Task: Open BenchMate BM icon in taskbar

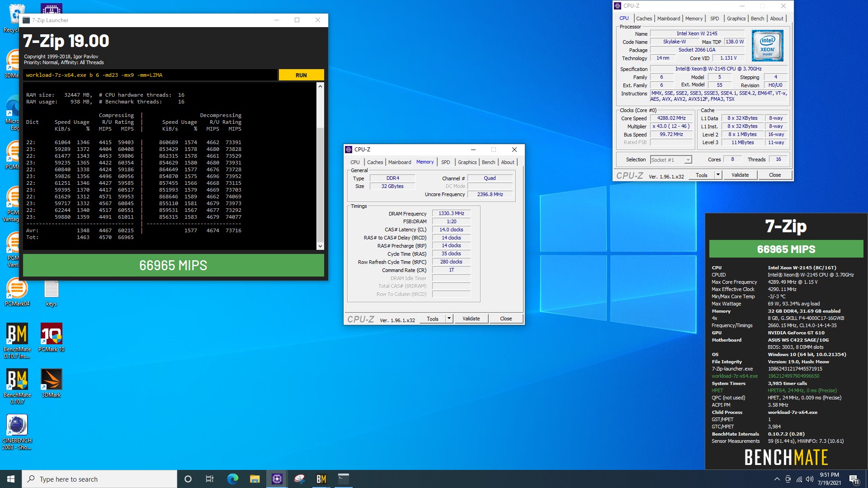Action: coord(321,479)
